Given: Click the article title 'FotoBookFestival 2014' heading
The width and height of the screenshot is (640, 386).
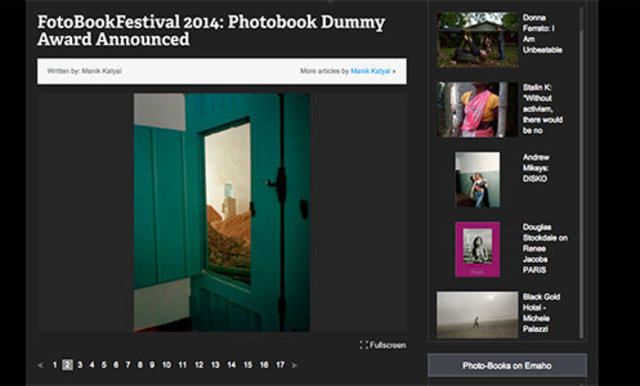Looking at the screenshot, I should pos(211,31).
